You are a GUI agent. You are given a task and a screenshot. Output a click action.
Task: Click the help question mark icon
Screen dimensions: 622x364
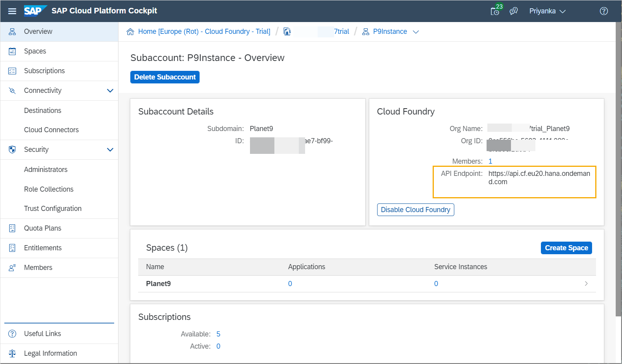point(603,11)
